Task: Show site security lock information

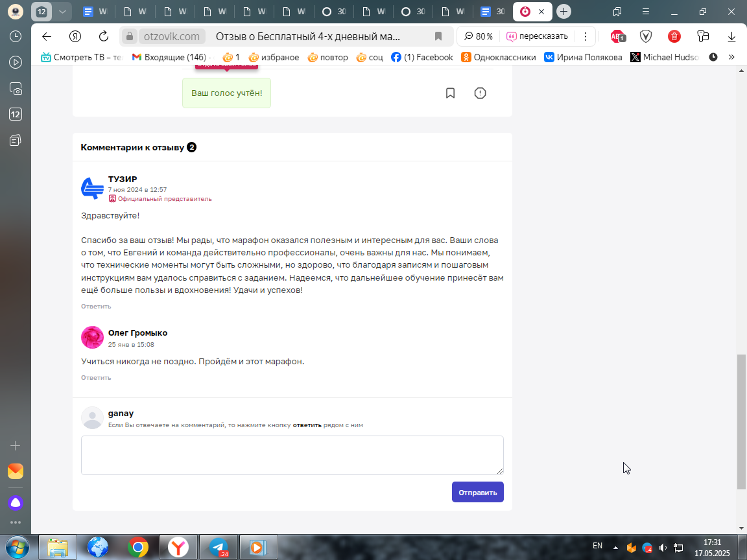Action: point(130,36)
